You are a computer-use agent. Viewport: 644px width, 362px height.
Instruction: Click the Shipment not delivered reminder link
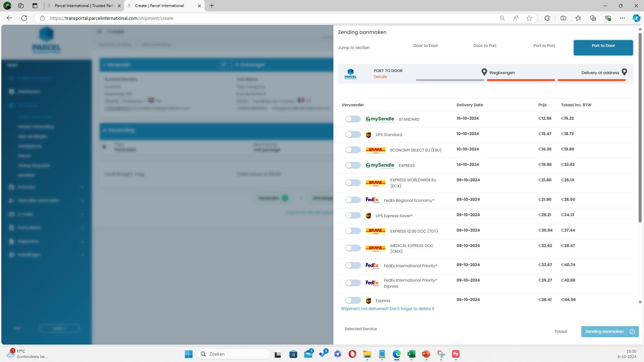(x=387, y=309)
